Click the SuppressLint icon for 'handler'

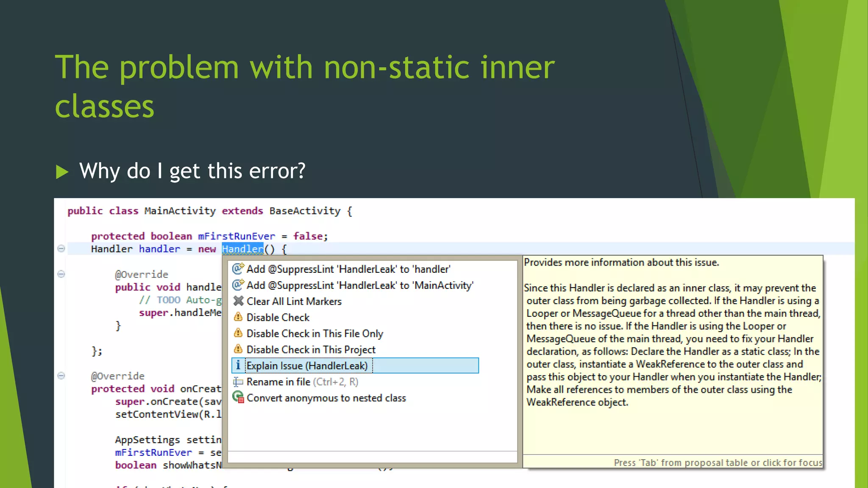(238, 269)
